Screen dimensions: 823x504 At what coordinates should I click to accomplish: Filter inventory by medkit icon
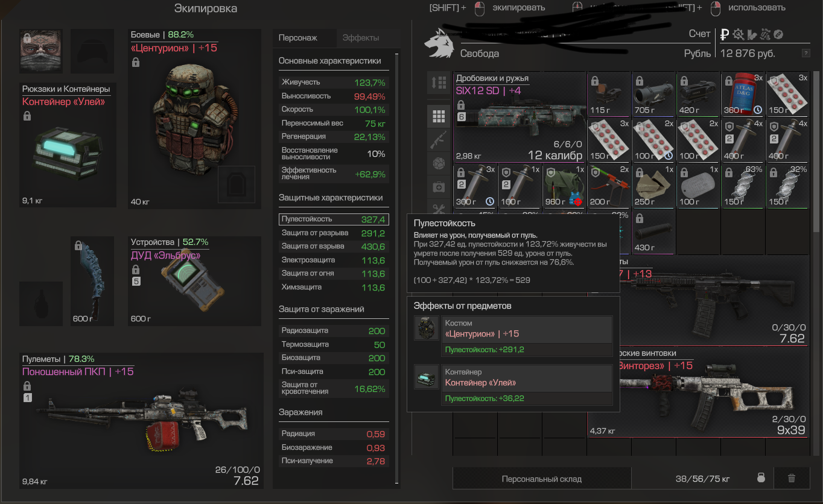[x=439, y=187]
